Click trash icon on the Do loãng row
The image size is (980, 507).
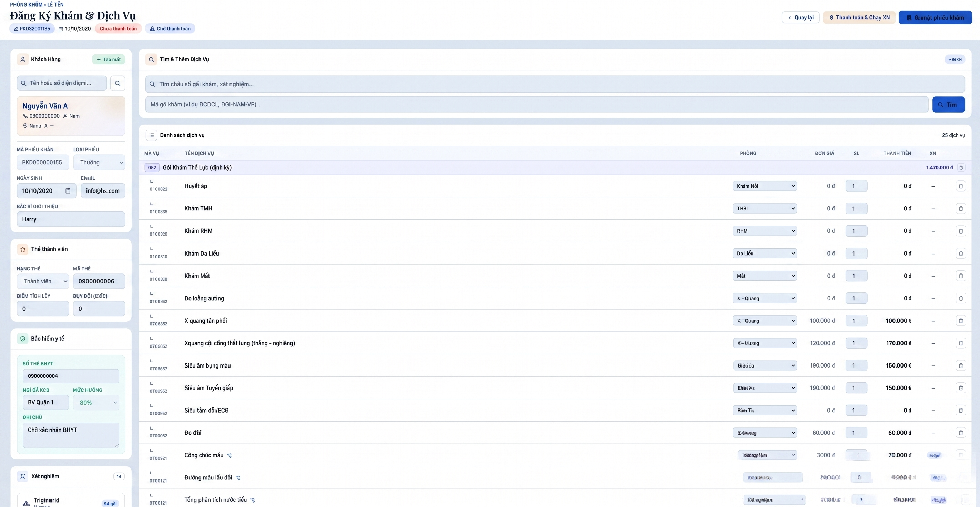click(961, 298)
